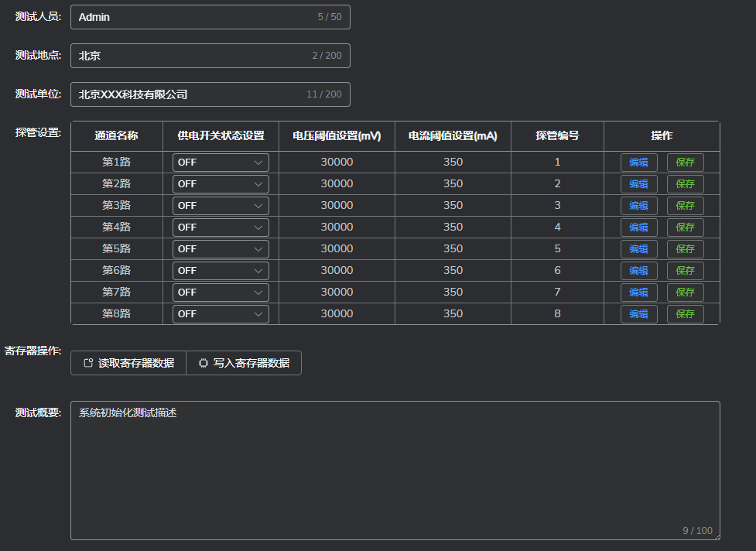This screenshot has width=756, height=551.
Task: Open the 第1路 power switch dropdown
Action: 221,163
